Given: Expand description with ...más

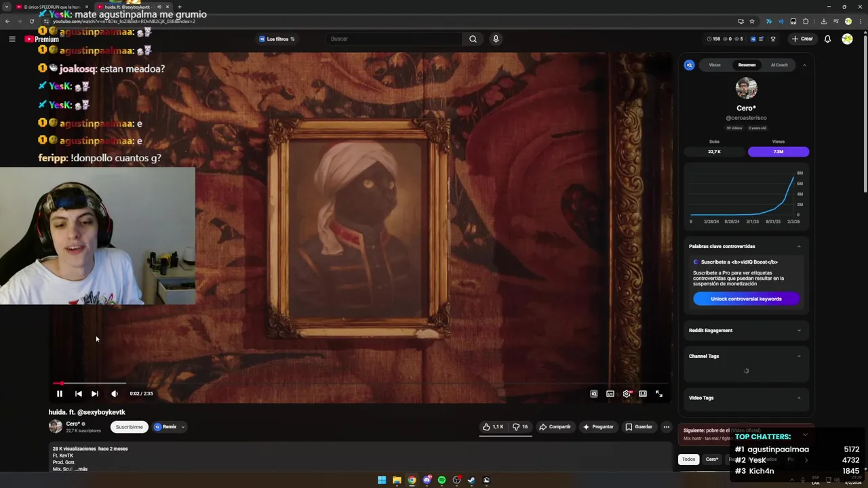Looking at the screenshot, I should pos(80,469).
